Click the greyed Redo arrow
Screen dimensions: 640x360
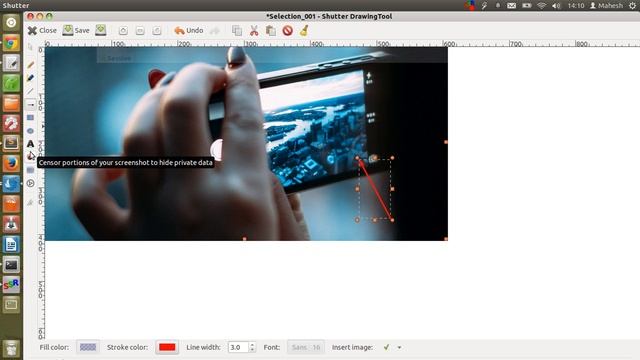215,31
